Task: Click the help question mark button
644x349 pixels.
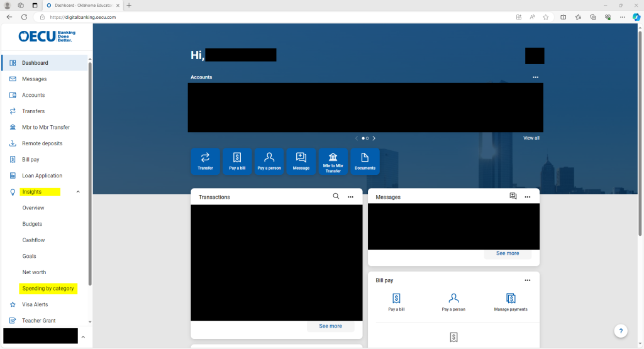Action: (x=620, y=331)
